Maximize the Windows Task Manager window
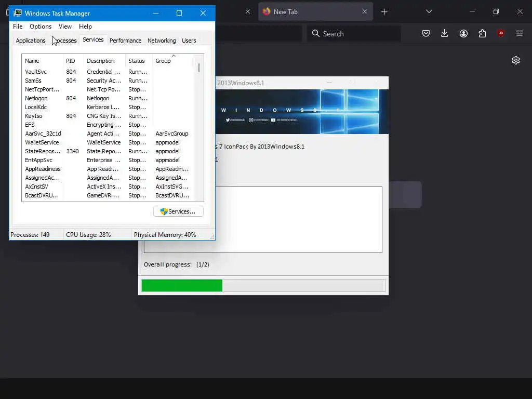The width and height of the screenshot is (532, 399). click(179, 13)
